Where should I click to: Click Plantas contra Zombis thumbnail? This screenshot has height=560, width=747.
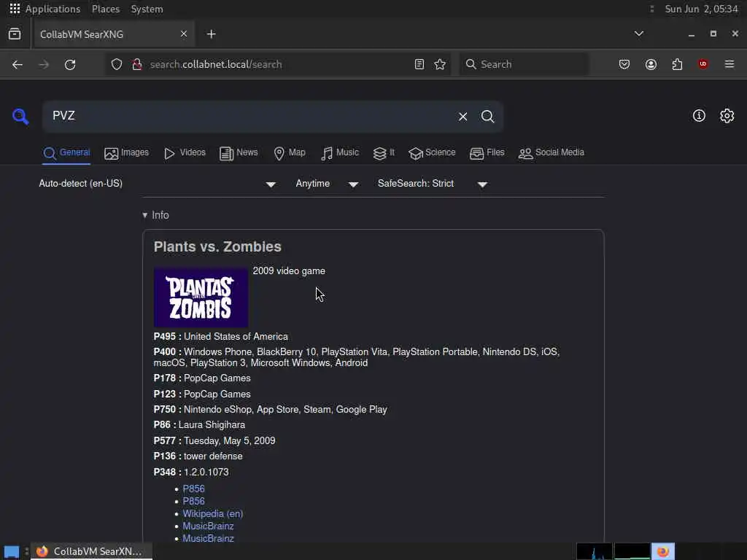[x=201, y=297]
